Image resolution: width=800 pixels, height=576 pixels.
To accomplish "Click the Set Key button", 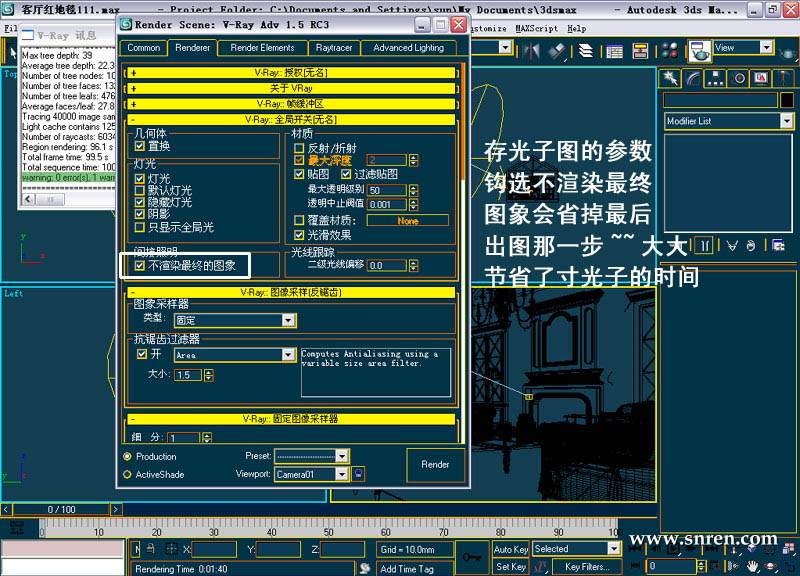I will tap(511, 567).
